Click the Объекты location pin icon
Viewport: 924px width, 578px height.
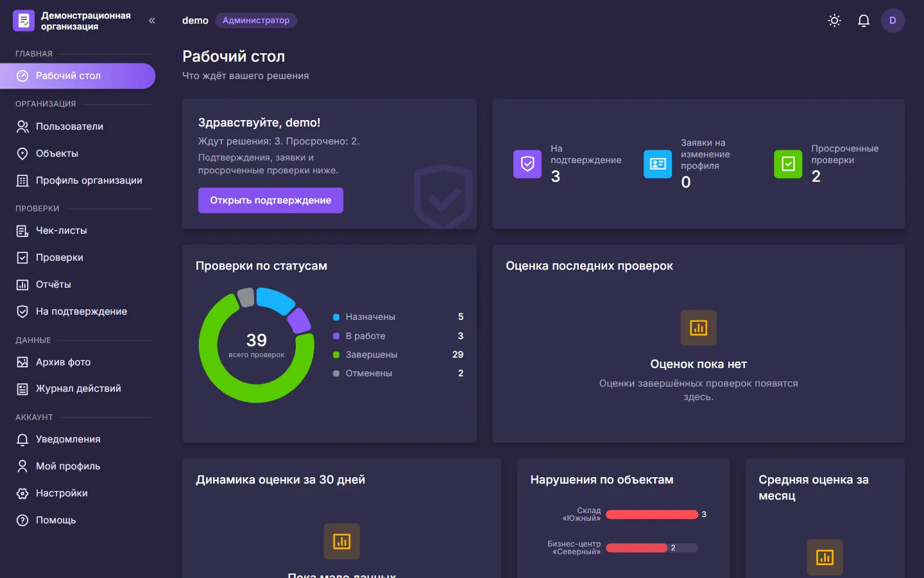tap(22, 153)
